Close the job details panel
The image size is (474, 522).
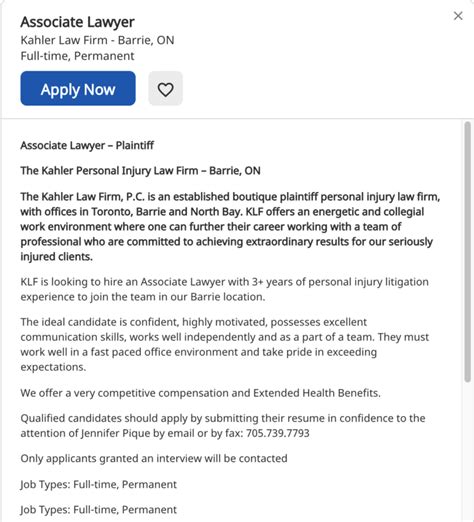pyautogui.click(x=458, y=16)
